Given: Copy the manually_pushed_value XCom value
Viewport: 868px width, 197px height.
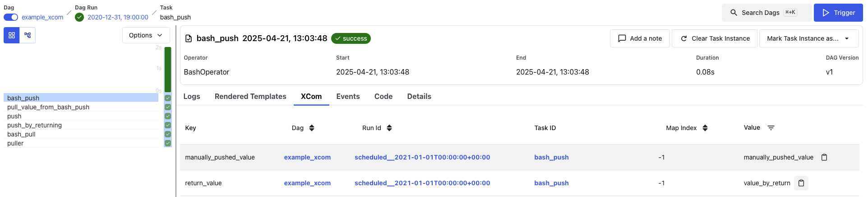Looking at the screenshot, I should click(824, 157).
